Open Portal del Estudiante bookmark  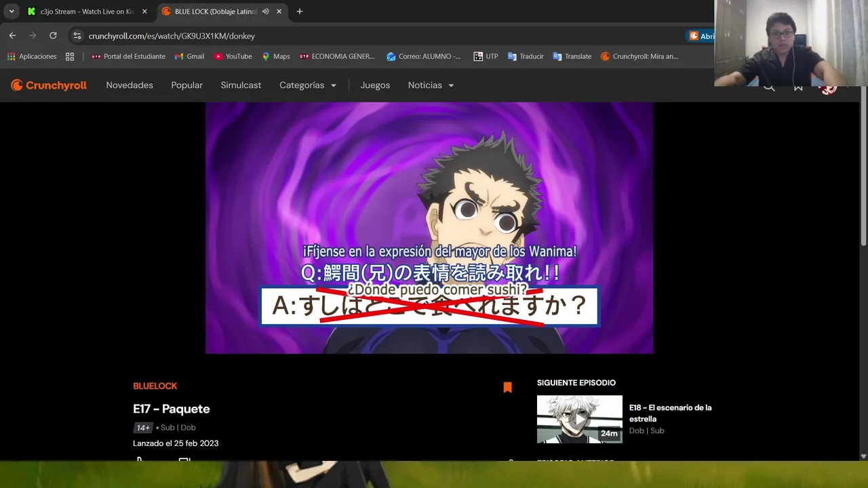tap(128, 56)
